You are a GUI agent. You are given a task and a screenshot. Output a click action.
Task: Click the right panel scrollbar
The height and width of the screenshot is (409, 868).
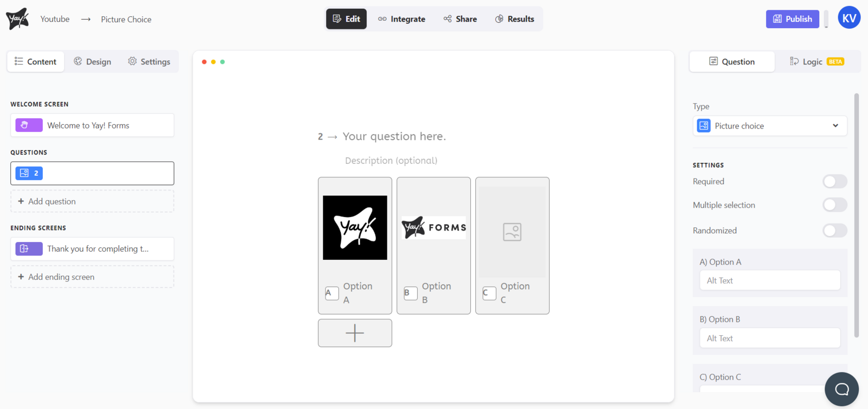[x=857, y=217]
